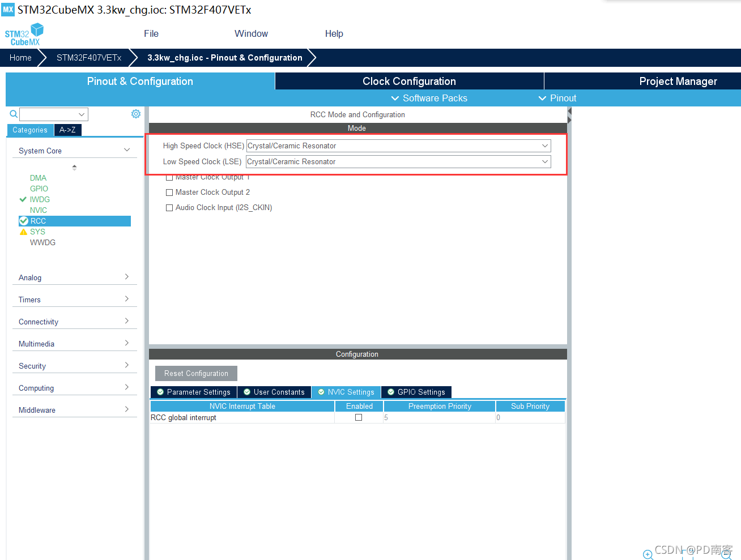
Task: Open the Window menu
Action: pyautogui.click(x=251, y=33)
